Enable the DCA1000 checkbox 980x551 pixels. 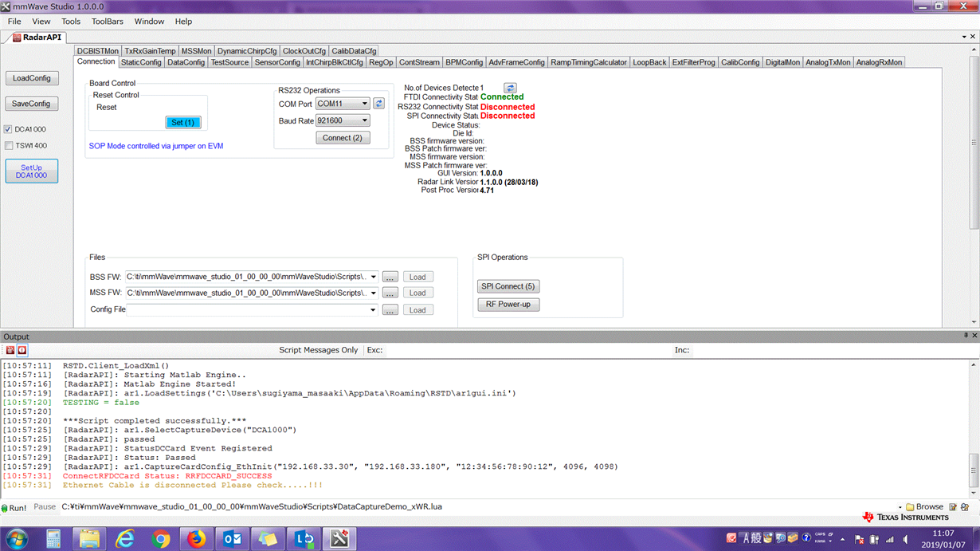9,129
